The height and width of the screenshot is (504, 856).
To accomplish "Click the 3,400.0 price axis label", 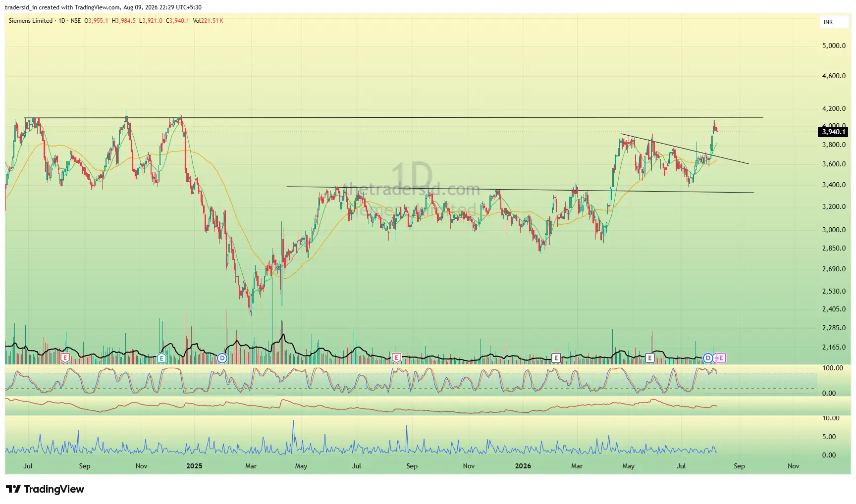I will click(x=834, y=185).
